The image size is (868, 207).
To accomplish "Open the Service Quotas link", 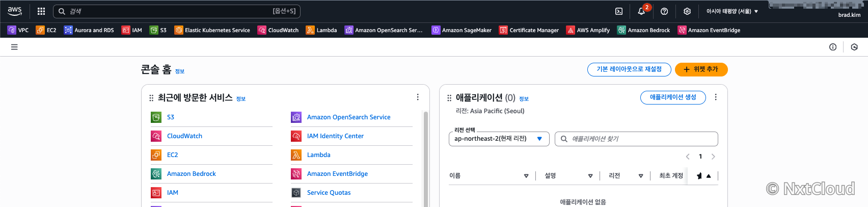I will [329, 193].
